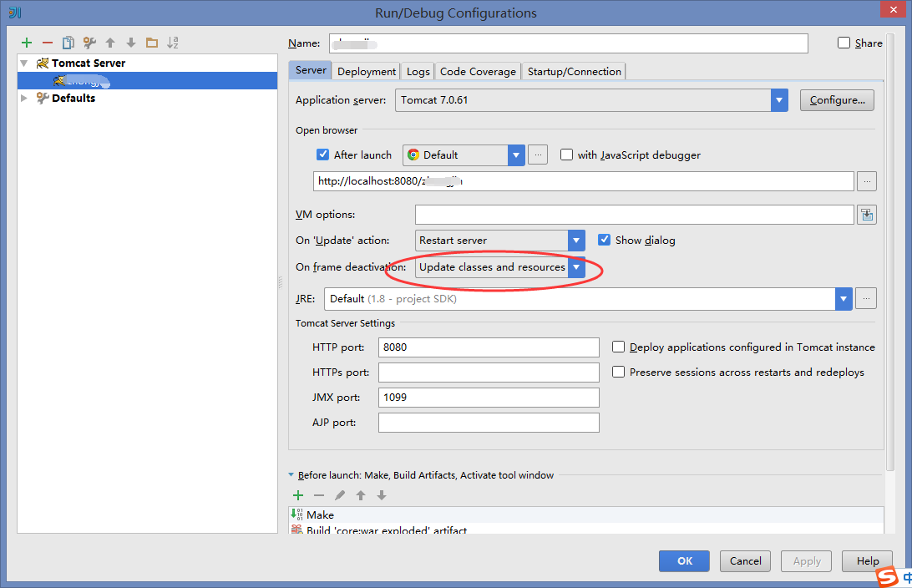Move the Before launch task up

(361, 495)
